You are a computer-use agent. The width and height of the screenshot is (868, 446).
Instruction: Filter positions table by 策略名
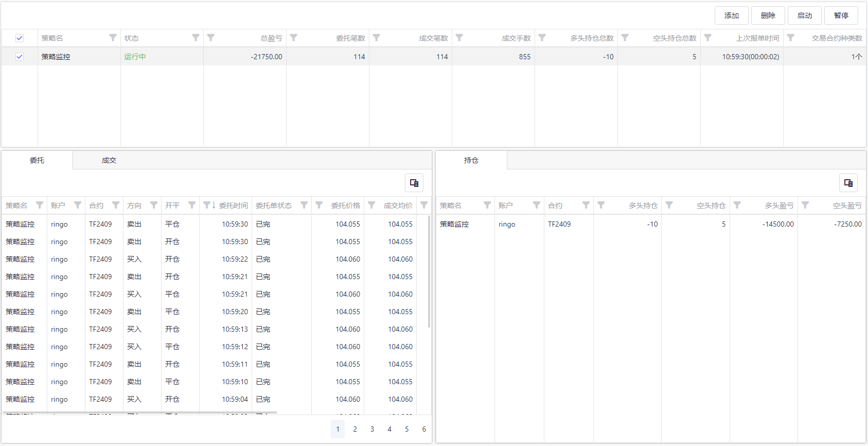click(487, 205)
